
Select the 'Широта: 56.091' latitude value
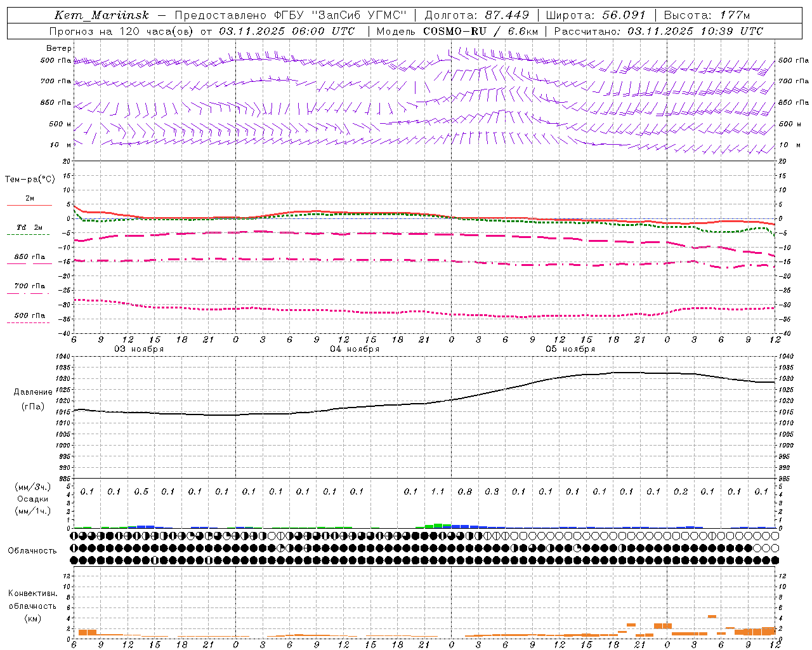coord(596,15)
